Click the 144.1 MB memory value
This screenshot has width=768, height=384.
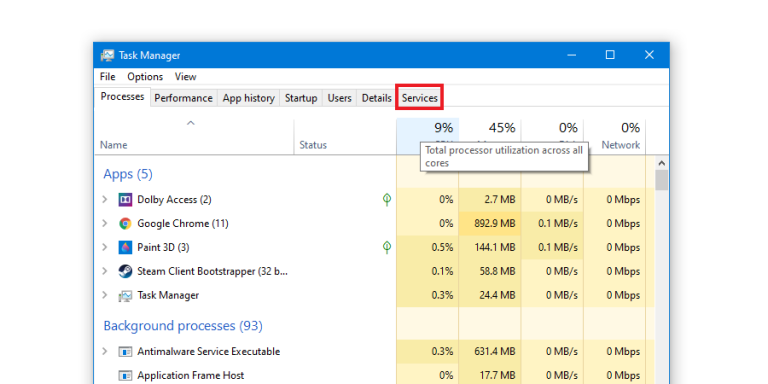[495, 247]
